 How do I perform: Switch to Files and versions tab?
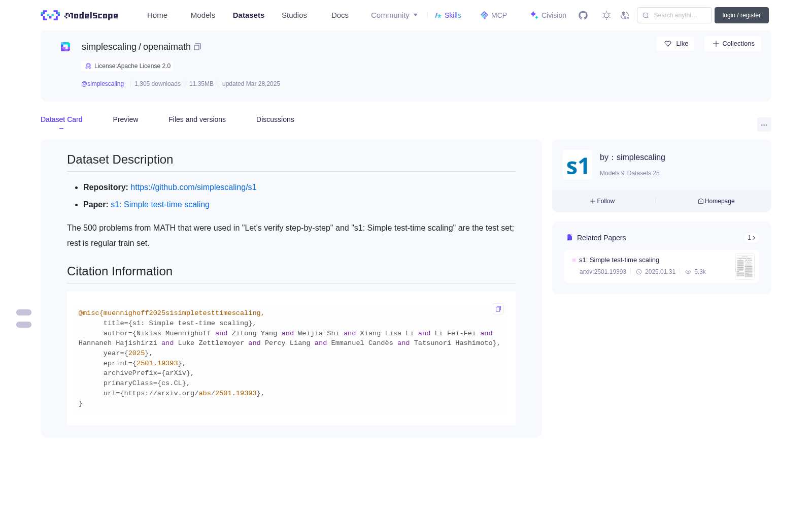(197, 119)
